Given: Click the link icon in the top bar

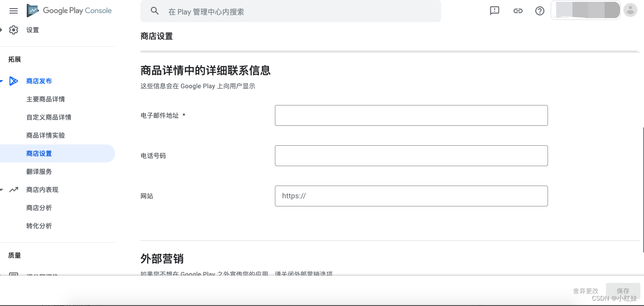Looking at the screenshot, I should 518,10.
